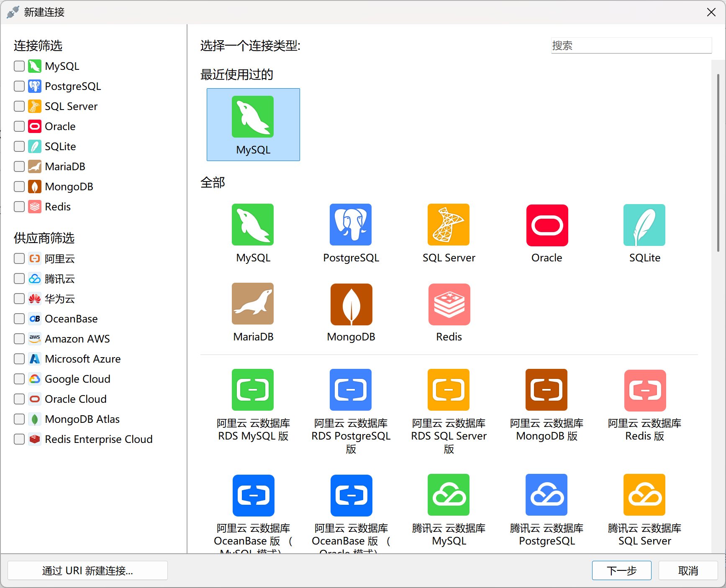
Task: Focus the 搜索 search field
Action: tap(631, 45)
